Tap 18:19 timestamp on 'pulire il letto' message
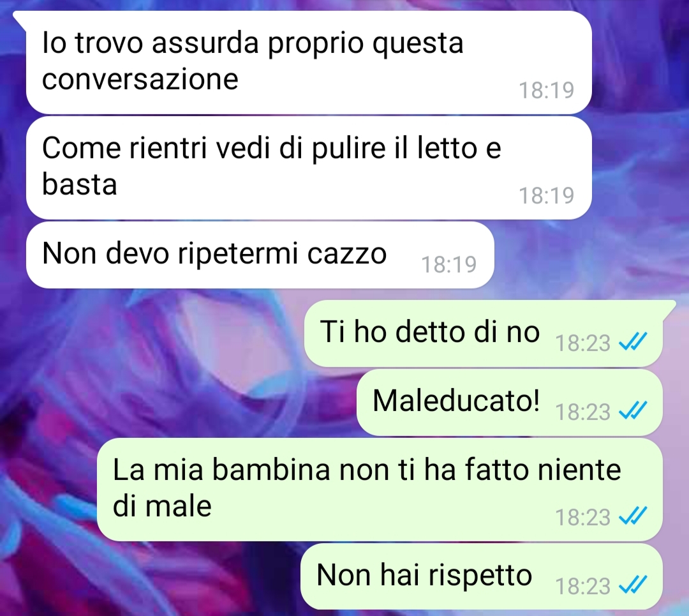689x616 pixels. tap(547, 196)
